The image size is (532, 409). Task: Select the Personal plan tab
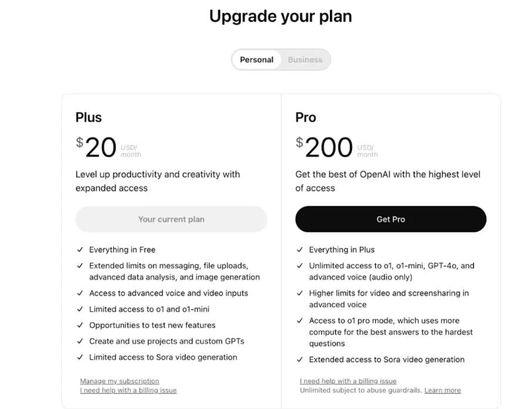point(257,60)
